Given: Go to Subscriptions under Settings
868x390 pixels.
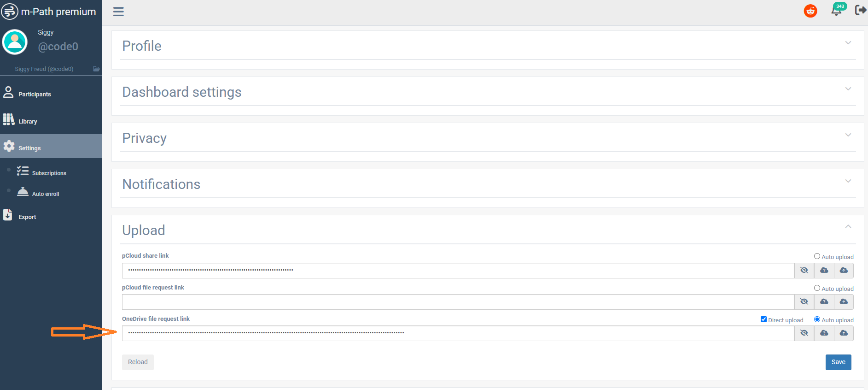Looking at the screenshot, I should (49, 173).
